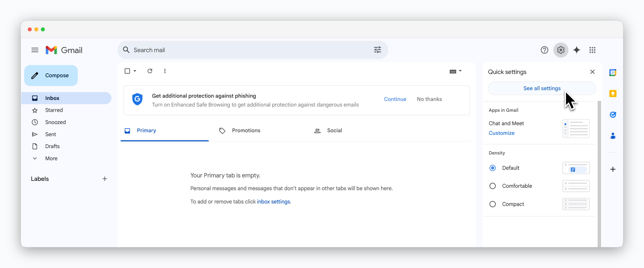The image size is (644, 268).
Task: Open select dropdown arrow next to checkbox
Action: pos(135,71)
